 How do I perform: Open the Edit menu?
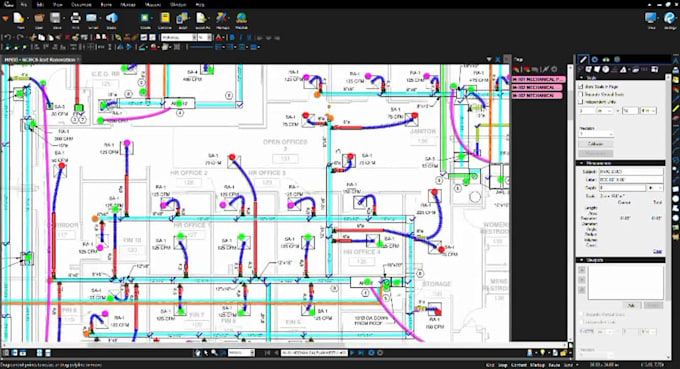[x=40, y=4]
